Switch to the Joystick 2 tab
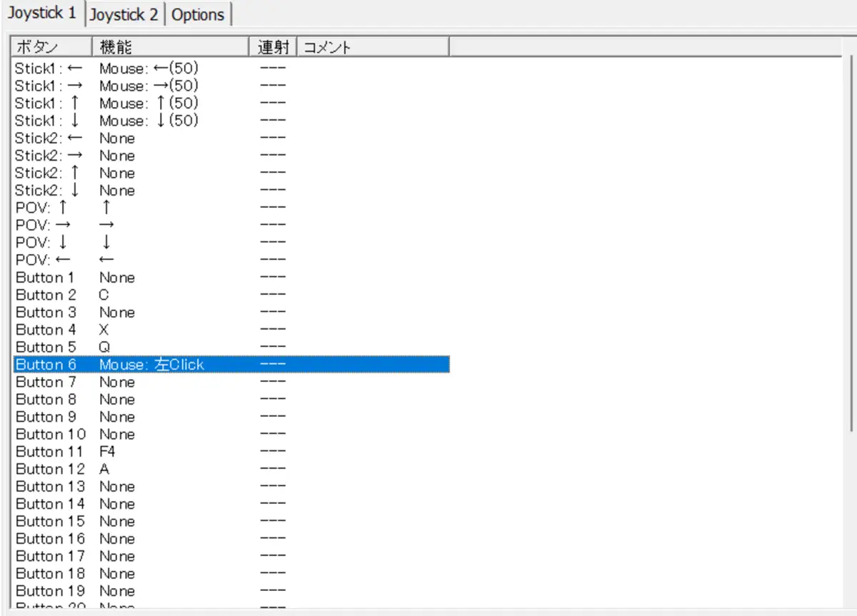The height and width of the screenshot is (616, 857). tap(125, 15)
